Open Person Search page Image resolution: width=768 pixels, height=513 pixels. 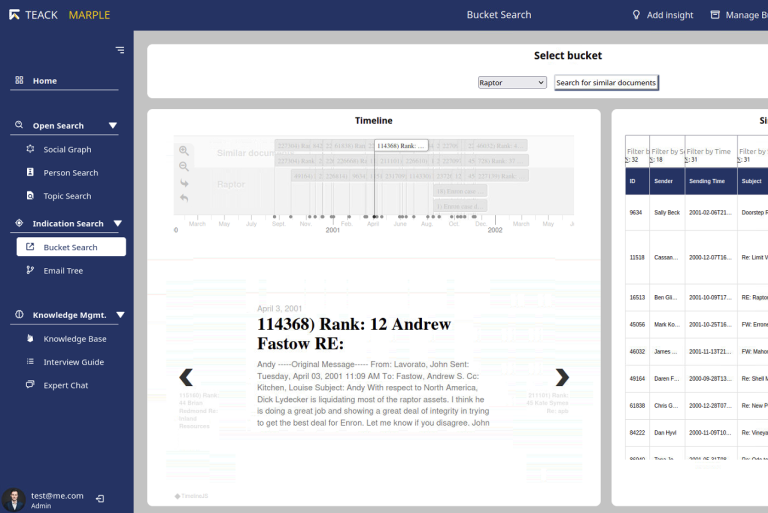pyautogui.click(x=71, y=172)
